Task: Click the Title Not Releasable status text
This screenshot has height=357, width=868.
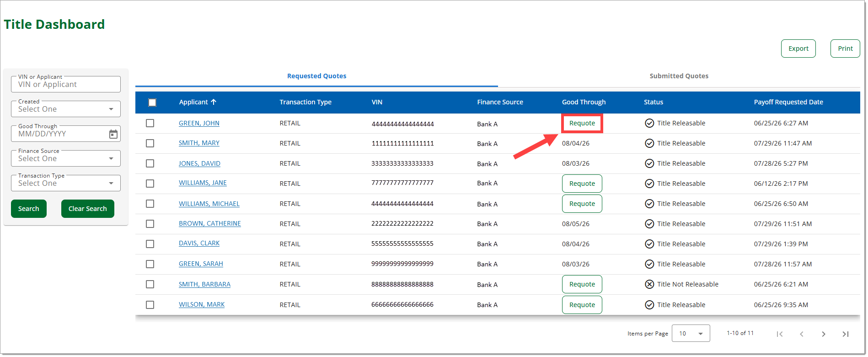Action: (688, 284)
